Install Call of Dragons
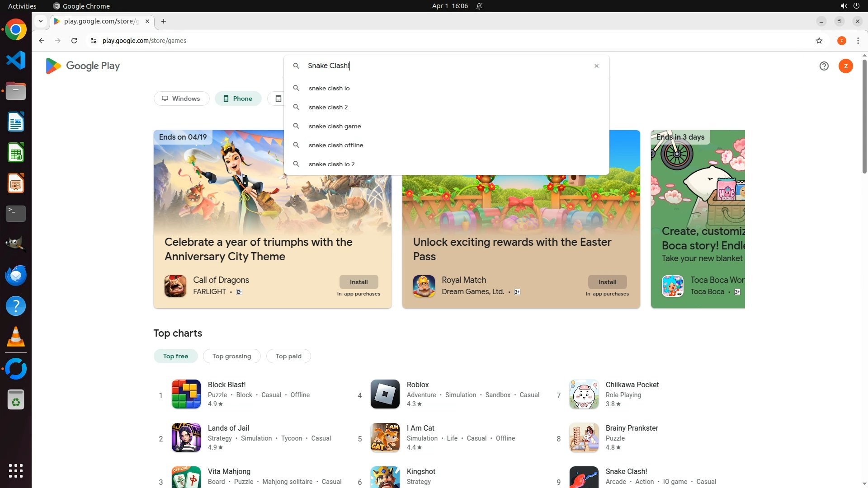 [x=359, y=282]
